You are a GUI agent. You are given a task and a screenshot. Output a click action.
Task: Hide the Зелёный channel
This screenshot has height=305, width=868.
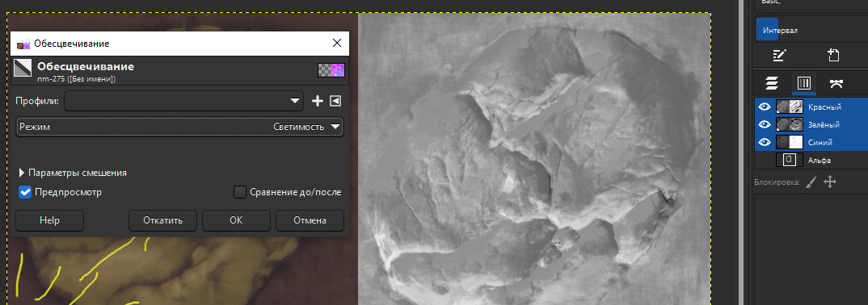[x=765, y=125]
